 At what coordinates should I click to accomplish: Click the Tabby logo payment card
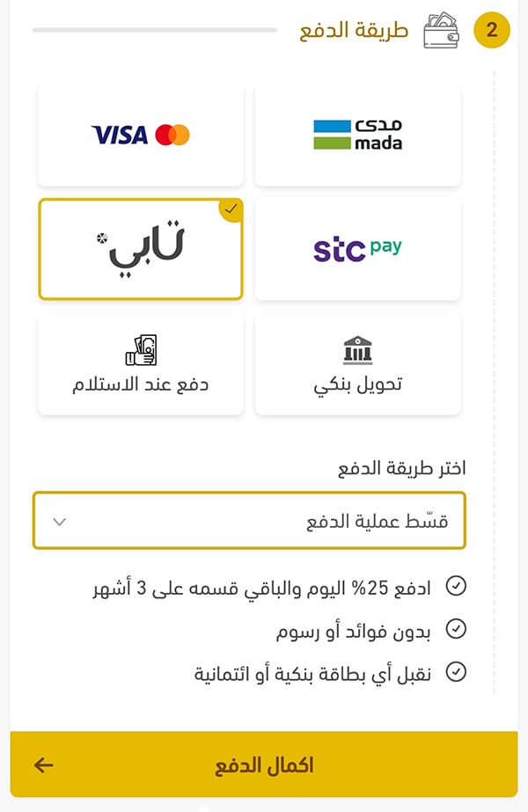(141, 249)
